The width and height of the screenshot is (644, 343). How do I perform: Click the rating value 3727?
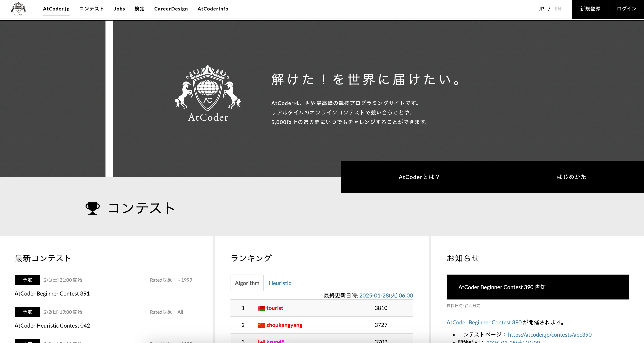(x=381, y=325)
